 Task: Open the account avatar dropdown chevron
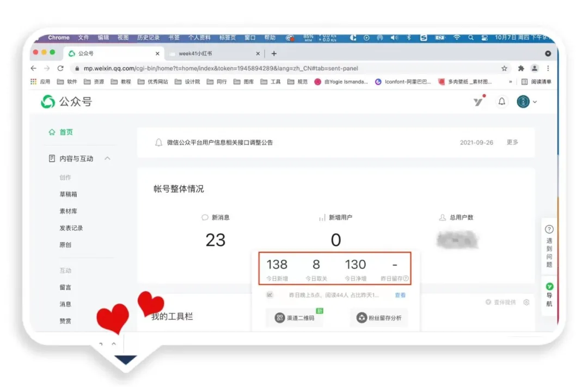coord(535,102)
